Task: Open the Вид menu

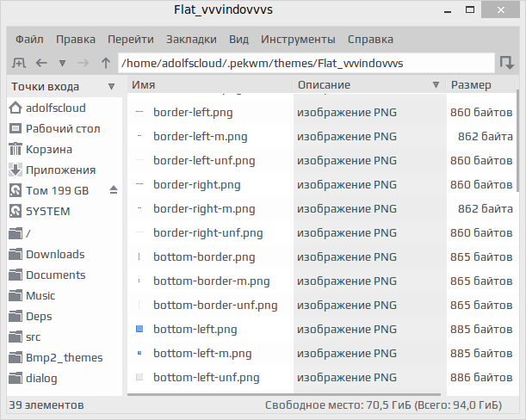Action: (238, 40)
